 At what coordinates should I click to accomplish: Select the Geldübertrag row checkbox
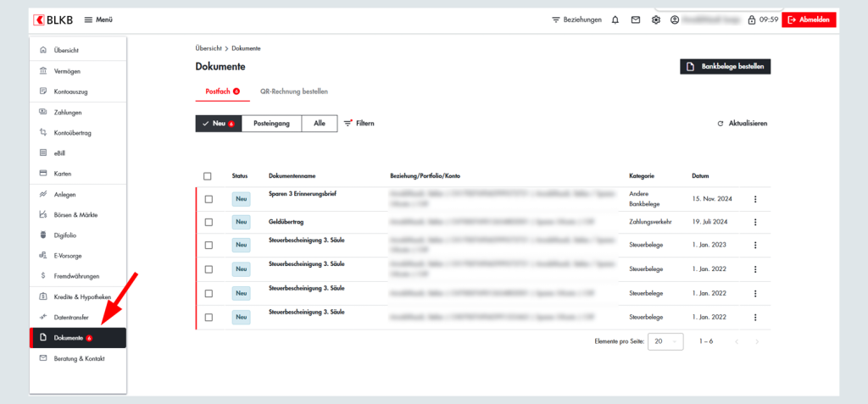(208, 222)
